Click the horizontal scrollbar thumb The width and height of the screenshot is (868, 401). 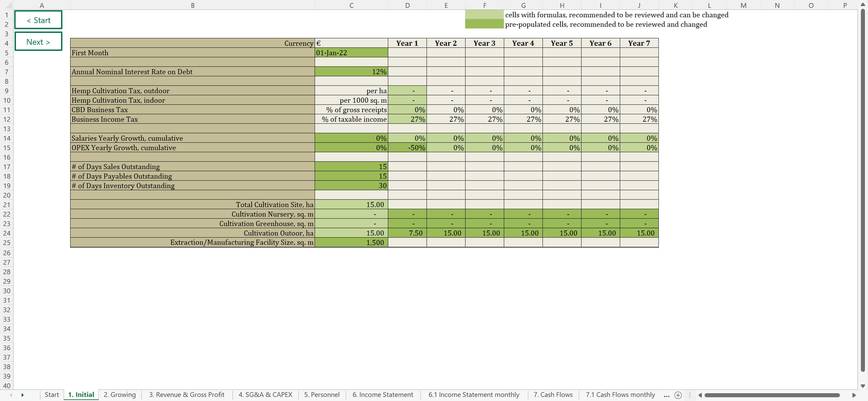point(771,395)
